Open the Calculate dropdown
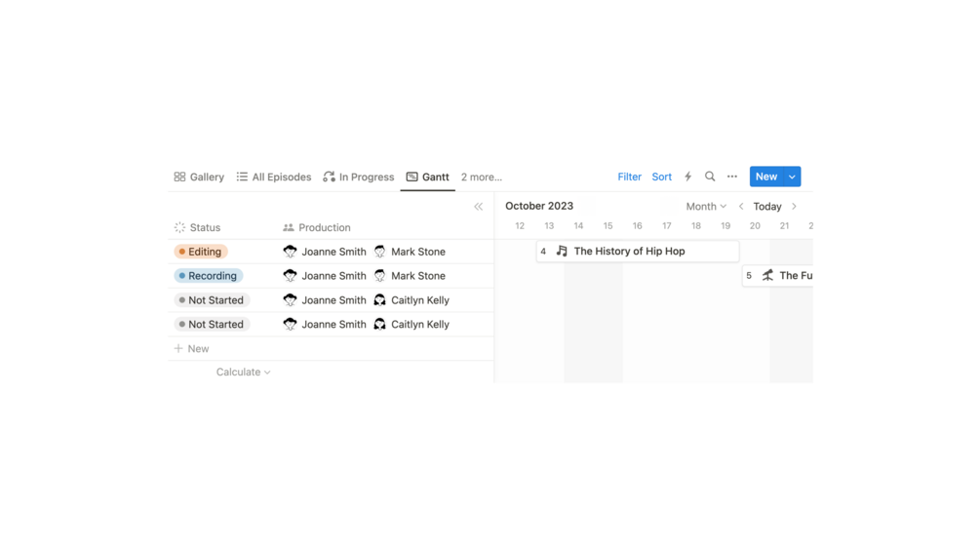 pos(243,372)
